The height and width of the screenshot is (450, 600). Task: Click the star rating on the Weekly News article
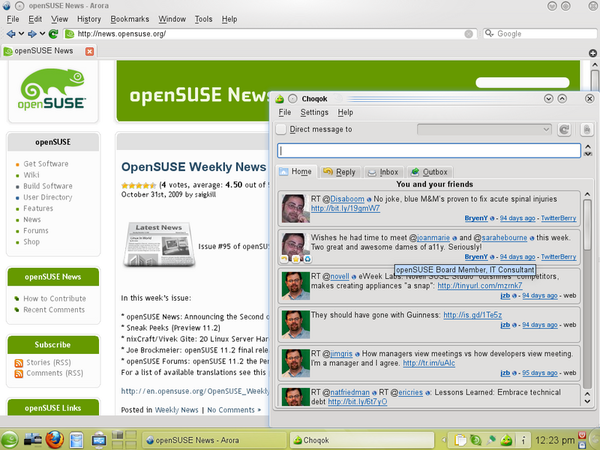point(139,186)
